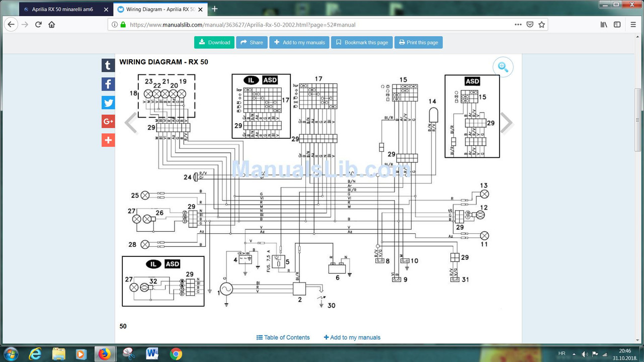Click Print this page button
This screenshot has height=362, width=644.
[x=419, y=42]
